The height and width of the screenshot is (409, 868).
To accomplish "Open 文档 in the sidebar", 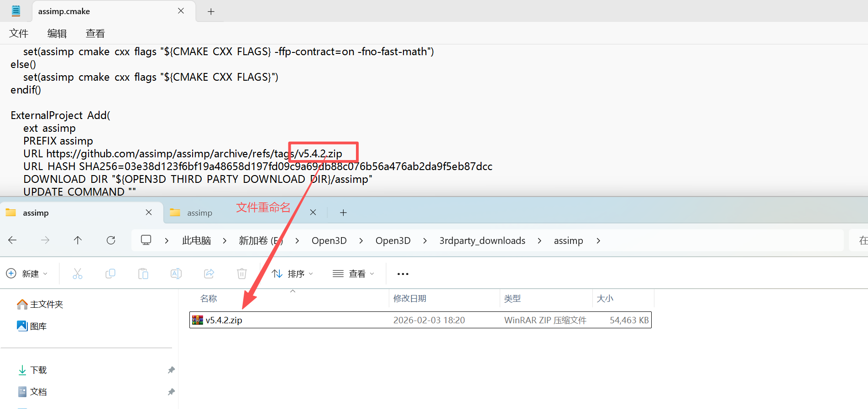I will pos(32,392).
